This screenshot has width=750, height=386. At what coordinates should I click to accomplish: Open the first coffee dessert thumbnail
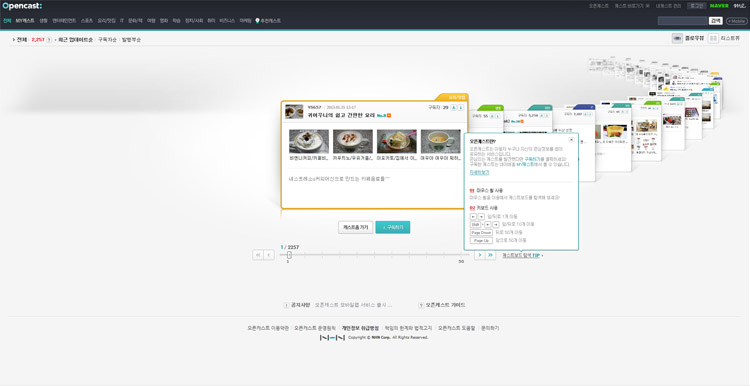[309, 142]
